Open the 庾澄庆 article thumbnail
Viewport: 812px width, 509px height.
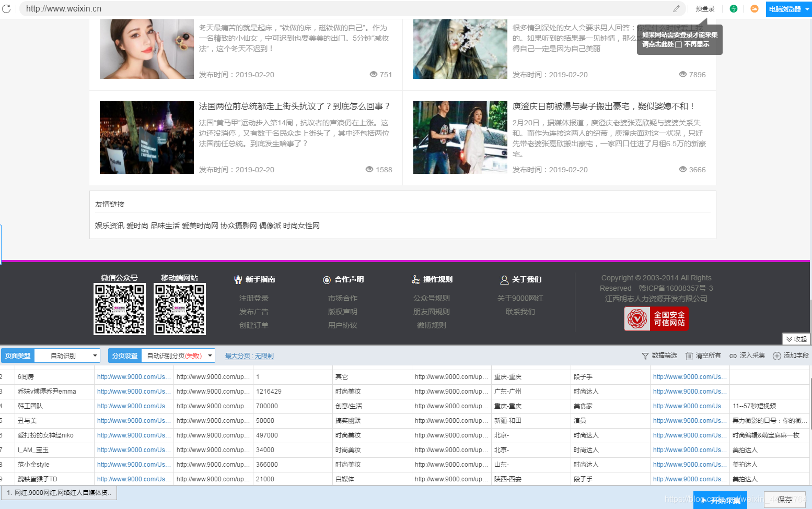tap(460, 137)
